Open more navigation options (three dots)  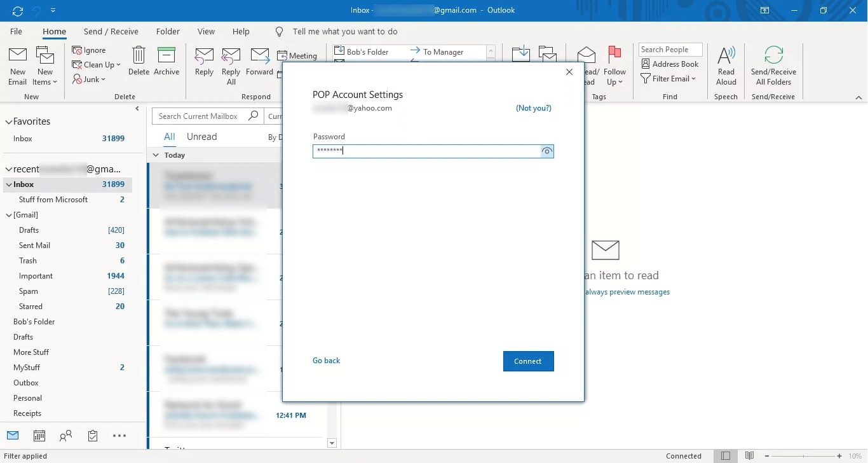119,436
